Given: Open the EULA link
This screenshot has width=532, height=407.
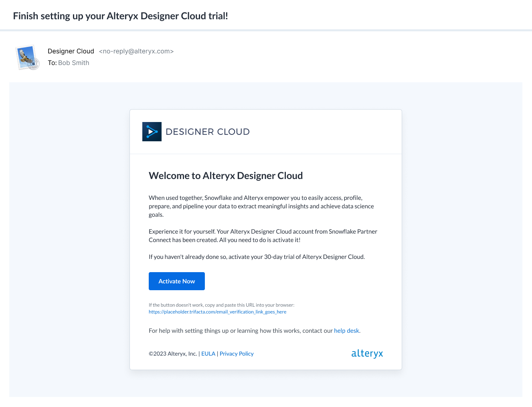Looking at the screenshot, I should pos(208,354).
